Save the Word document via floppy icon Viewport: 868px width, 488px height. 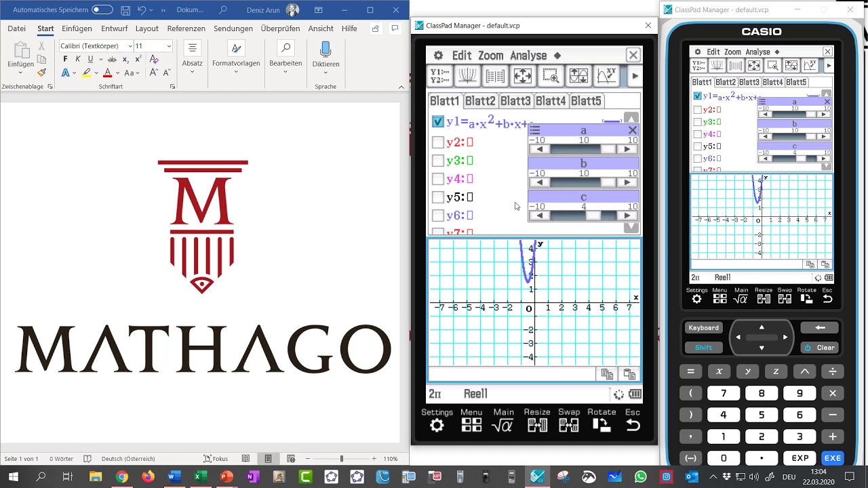(x=125, y=10)
